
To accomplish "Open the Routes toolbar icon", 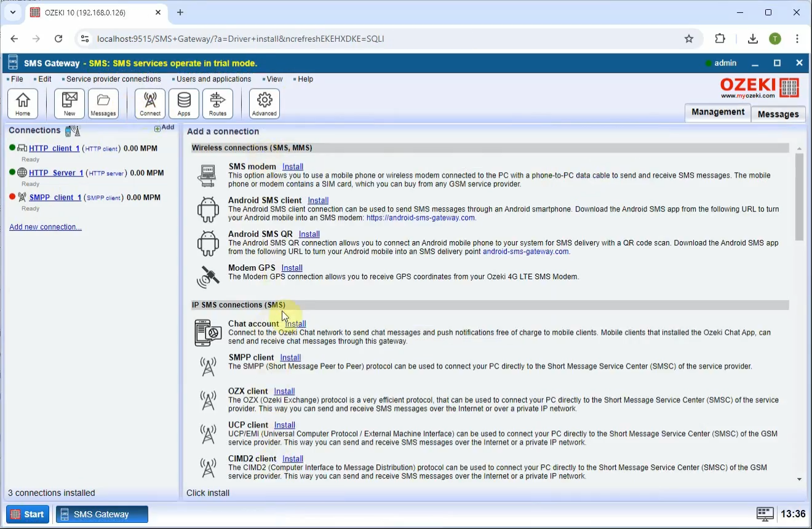I will 218,103.
